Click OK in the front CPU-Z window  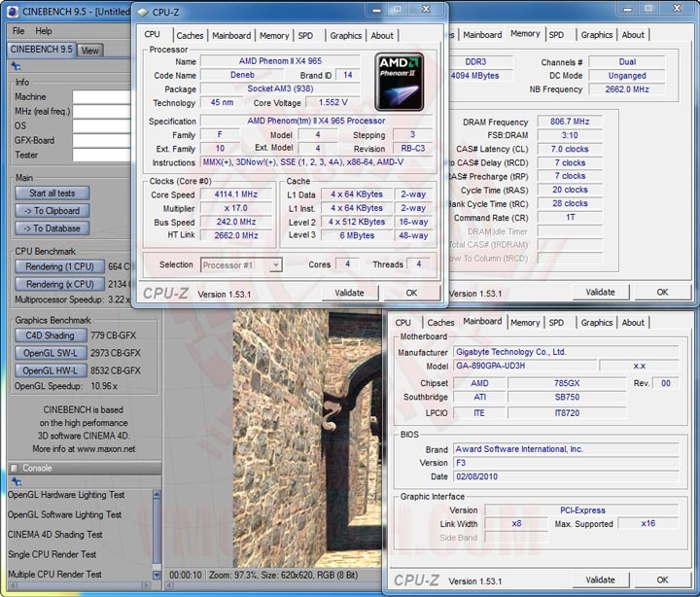point(411,293)
